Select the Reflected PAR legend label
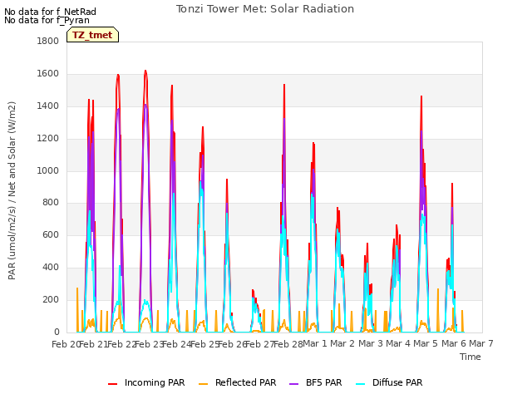The height and width of the screenshot is (399, 532). [x=246, y=382]
